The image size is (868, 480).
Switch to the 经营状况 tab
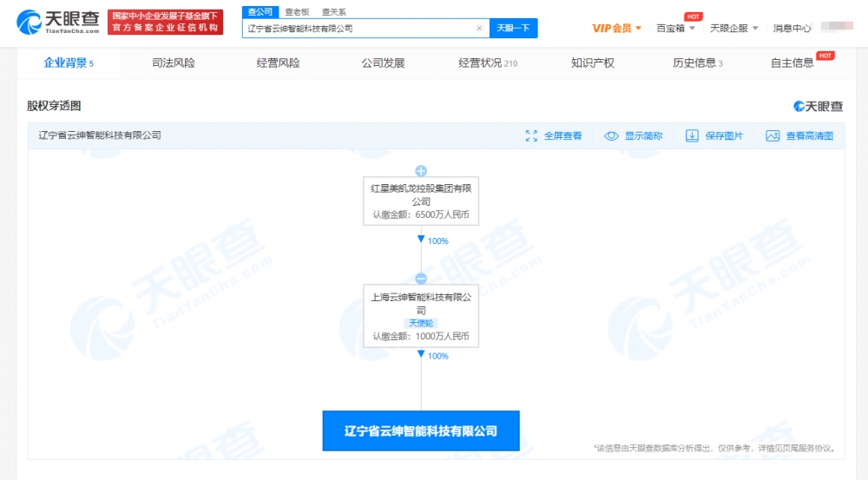(x=488, y=63)
